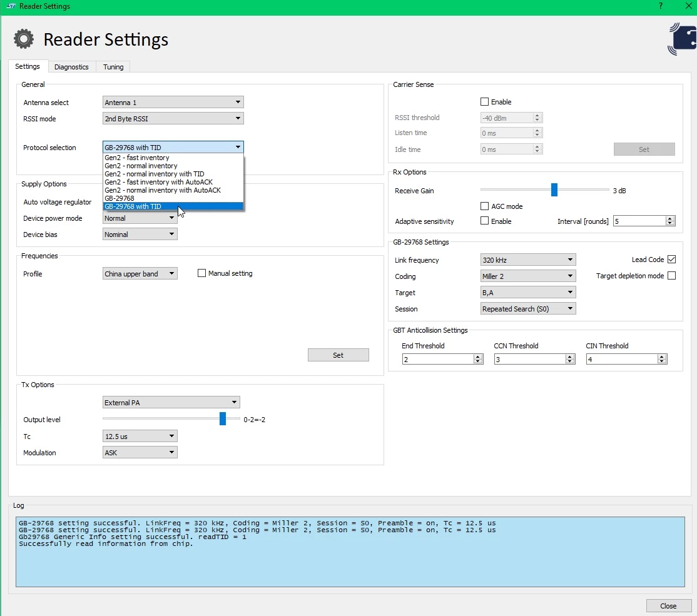
Task: Open the frequency Profile dropdown
Action: pyautogui.click(x=140, y=274)
